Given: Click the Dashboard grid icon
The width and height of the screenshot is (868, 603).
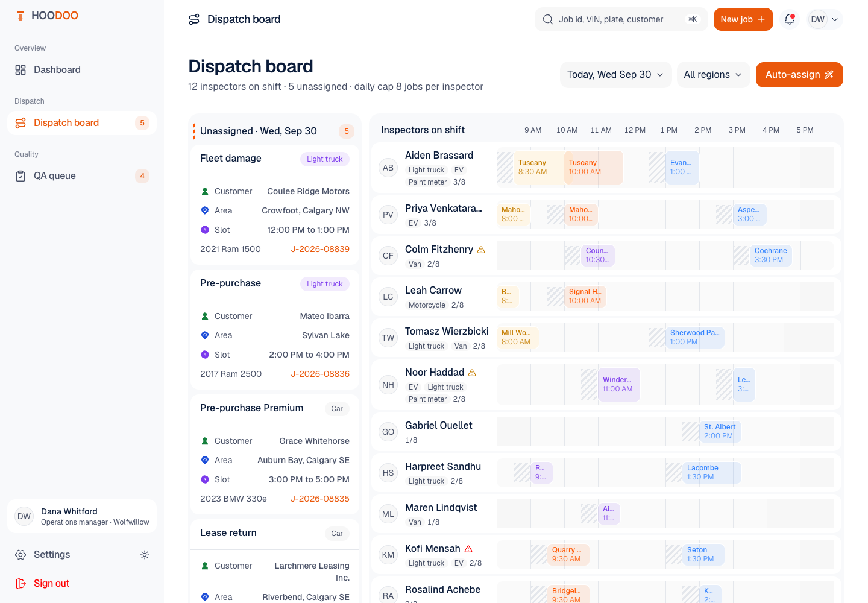Looking at the screenshot, I should (x=20, y=70).
